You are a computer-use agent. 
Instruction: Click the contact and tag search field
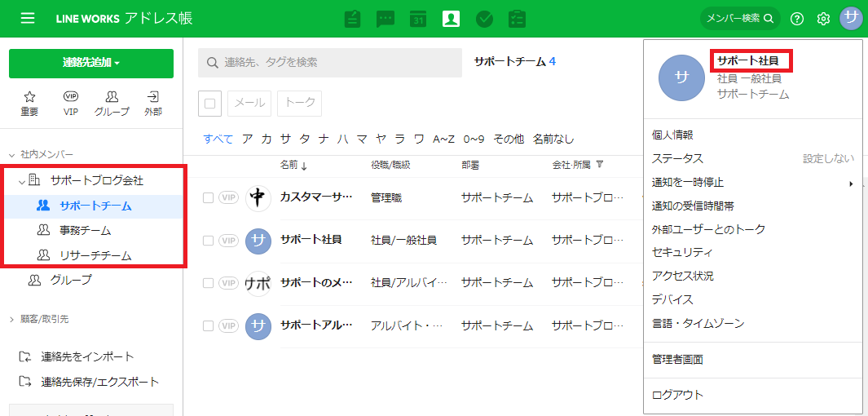pyautogui.click(x=330, y=62)
